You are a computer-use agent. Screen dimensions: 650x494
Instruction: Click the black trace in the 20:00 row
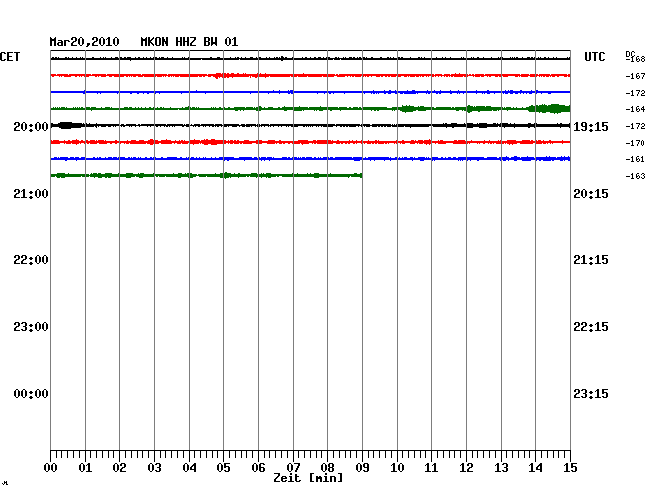click(x=310, y=125)
